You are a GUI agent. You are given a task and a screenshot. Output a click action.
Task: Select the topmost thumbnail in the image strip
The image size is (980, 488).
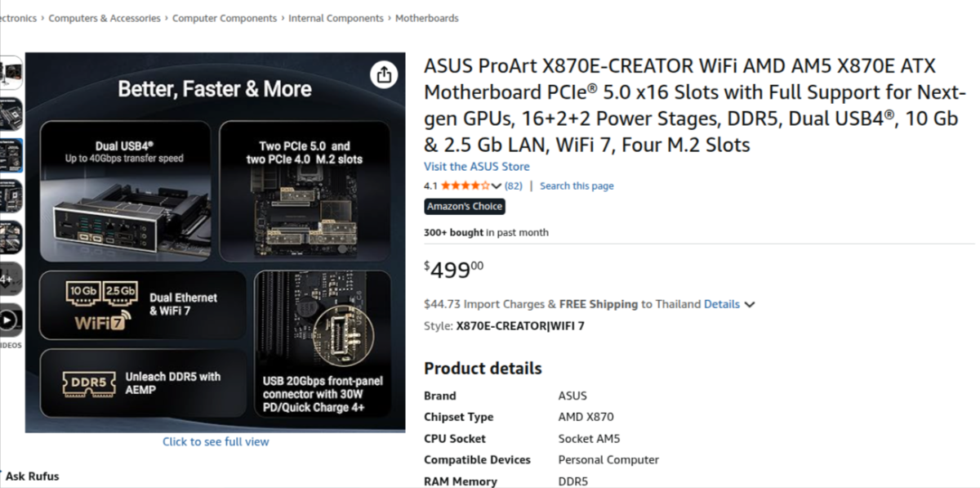(x=10, y=72)
